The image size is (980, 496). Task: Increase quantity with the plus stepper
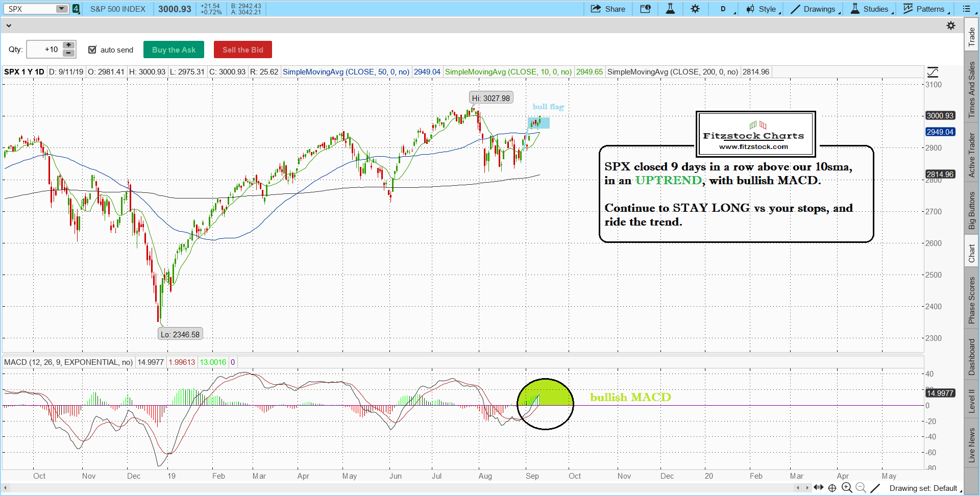coord(68,45)
